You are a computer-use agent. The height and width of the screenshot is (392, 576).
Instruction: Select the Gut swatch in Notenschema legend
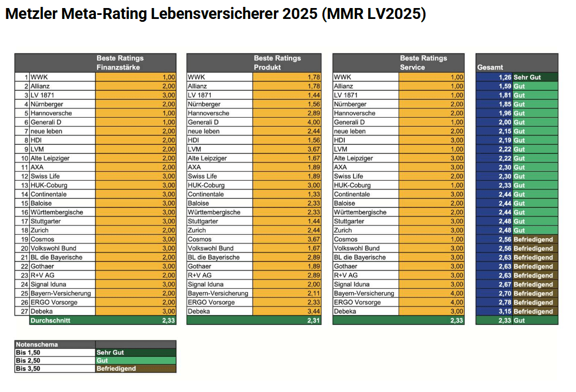point(136,360)
